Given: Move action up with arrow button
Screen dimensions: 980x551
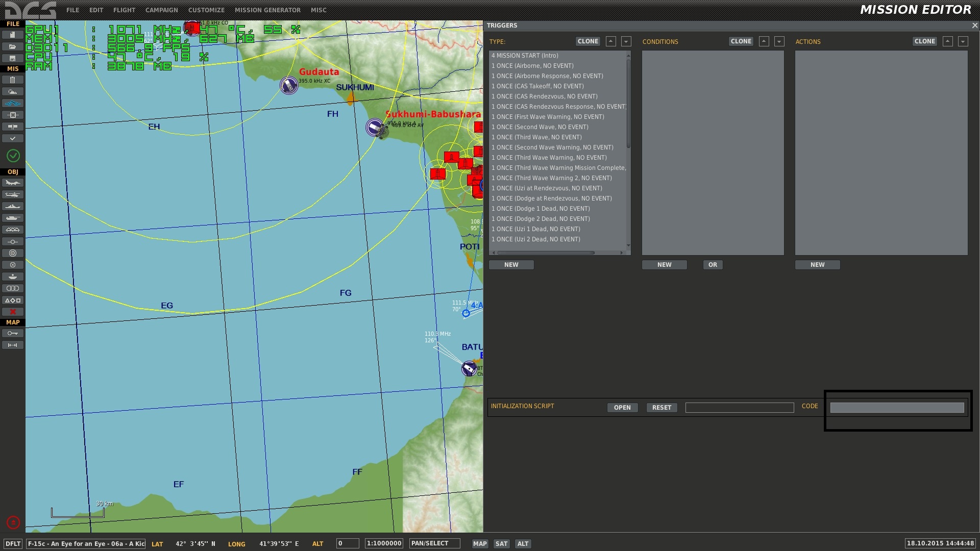Looking at the screenshot, I should pos(947,41).
